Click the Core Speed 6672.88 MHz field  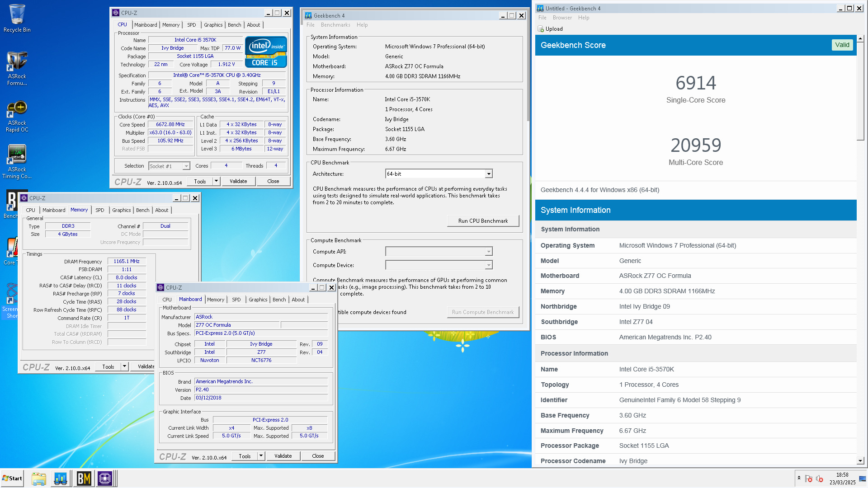[170, 124]
